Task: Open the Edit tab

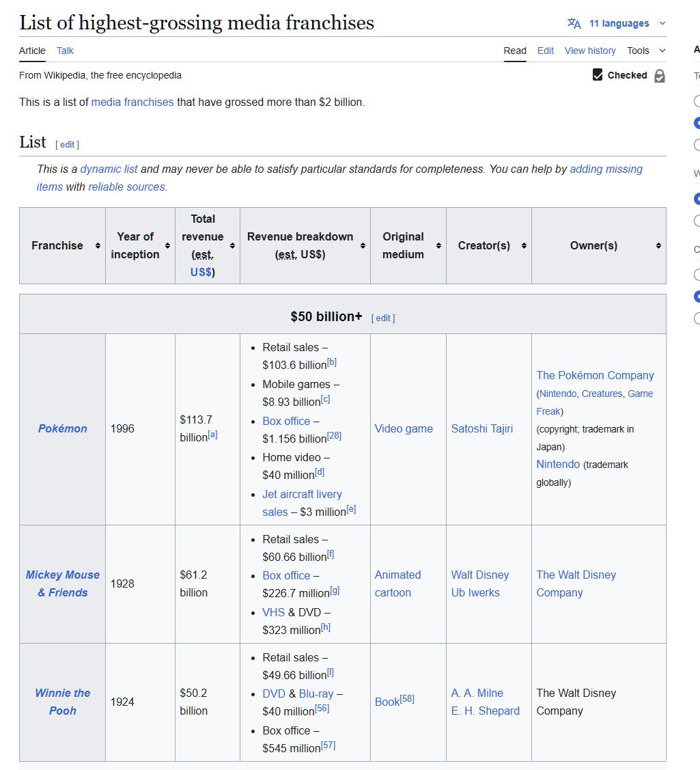Action: tap(546, 51)
